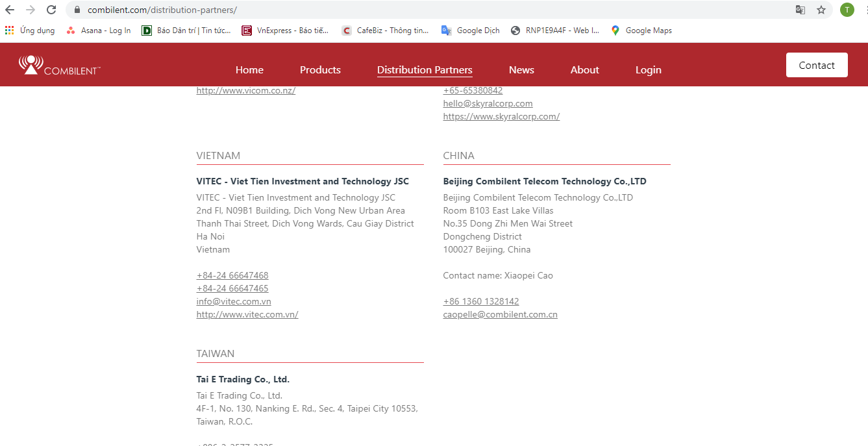Click the Combilent logo
Screen dimensions: 868x446
point(59,65)
